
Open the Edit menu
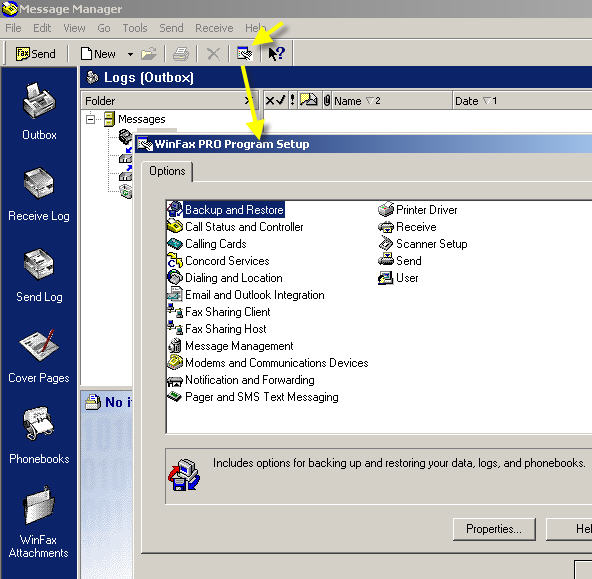42,28
